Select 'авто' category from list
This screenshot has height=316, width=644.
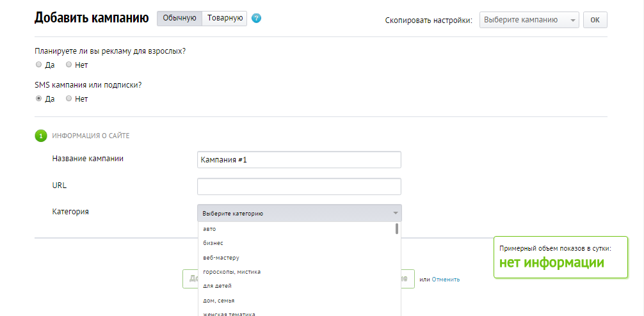(x=210, y=229)
